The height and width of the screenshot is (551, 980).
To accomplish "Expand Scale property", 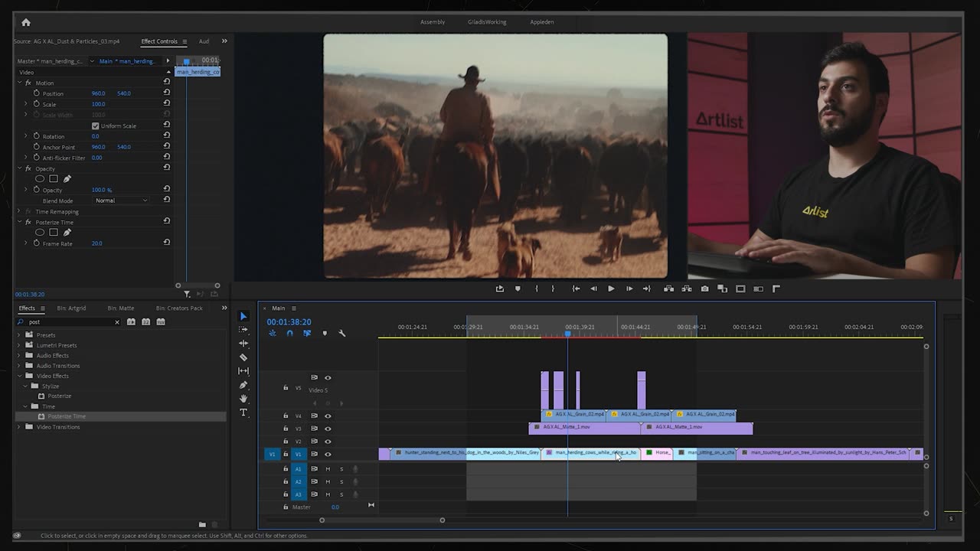I will [x=26, y=104].
